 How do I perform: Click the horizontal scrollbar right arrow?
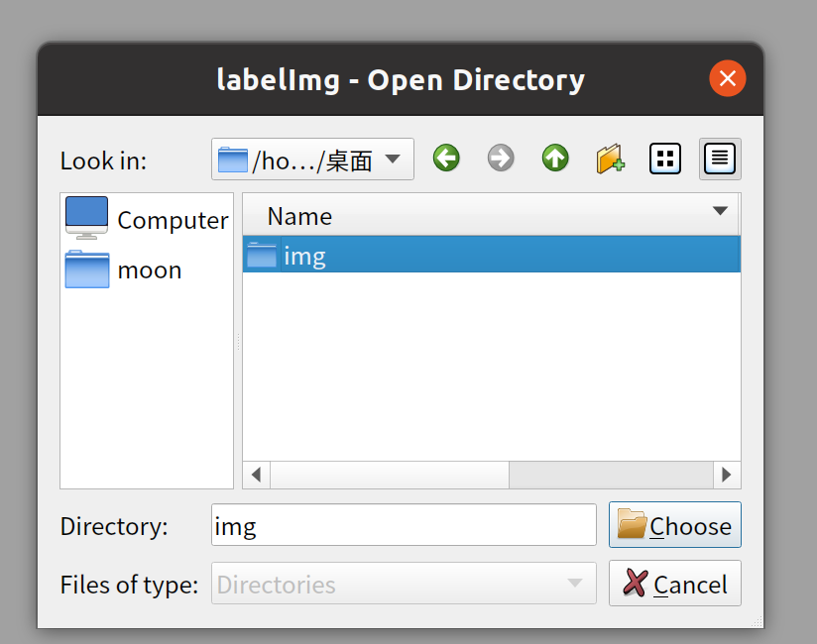tap(727, 475)
